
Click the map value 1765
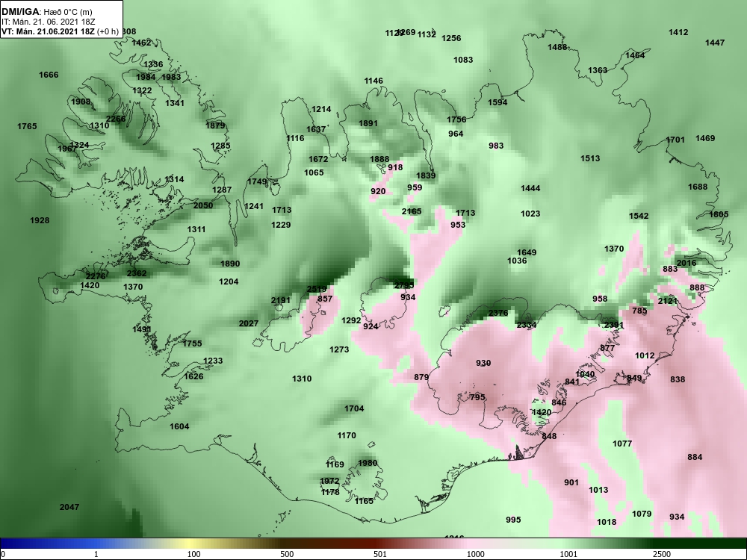click(27, 126)
